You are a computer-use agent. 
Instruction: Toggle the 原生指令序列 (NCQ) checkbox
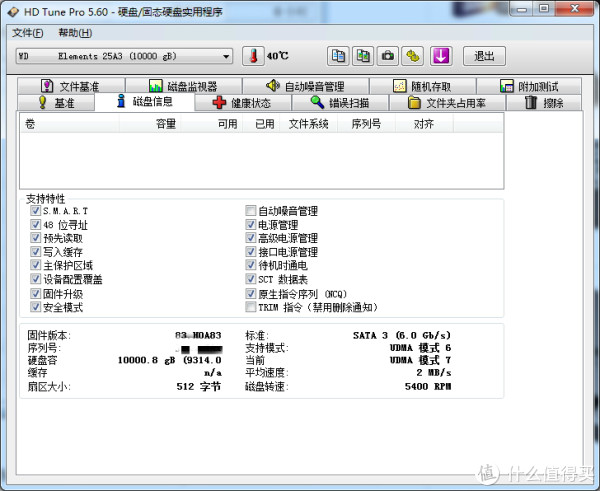(x=251, y=294)
